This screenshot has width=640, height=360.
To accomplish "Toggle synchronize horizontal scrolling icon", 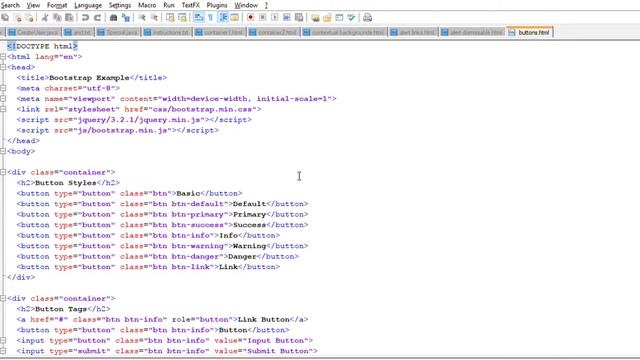I will 182,18.
